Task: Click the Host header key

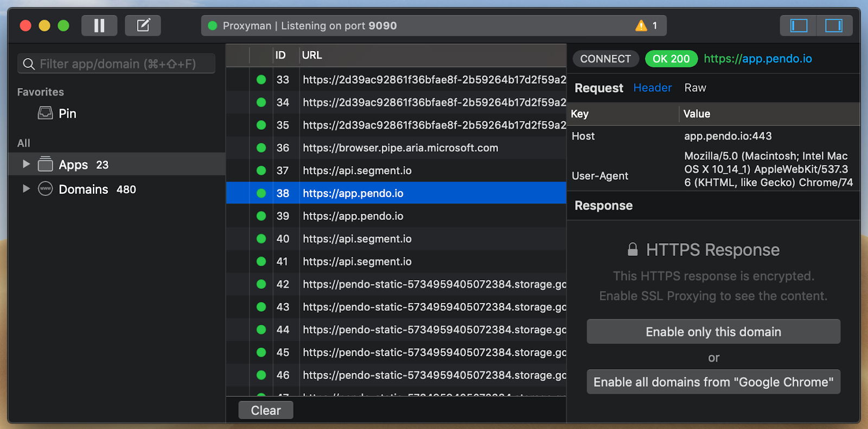Action: pyautogui.click(x=583, y=136)
